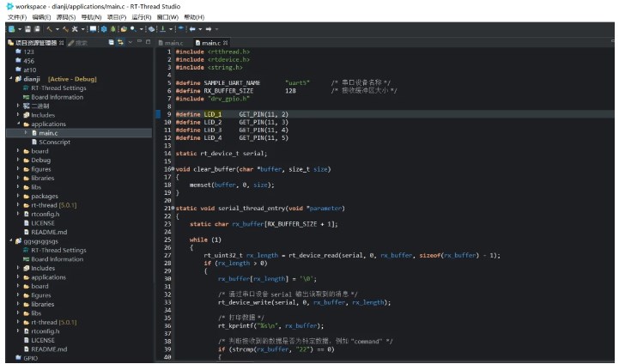
Task: Open RT-Thread Settings under dianji
Action: coord(58,88)
